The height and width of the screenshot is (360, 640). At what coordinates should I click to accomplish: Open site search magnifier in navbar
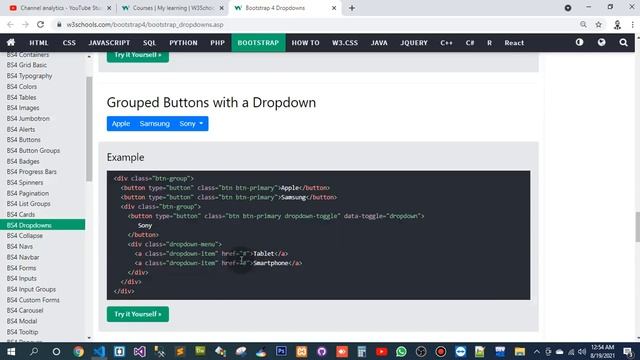click(623, 42)
